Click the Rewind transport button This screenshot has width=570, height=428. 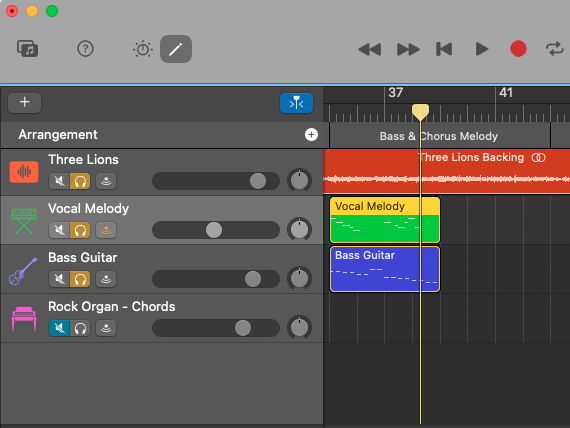370,49
